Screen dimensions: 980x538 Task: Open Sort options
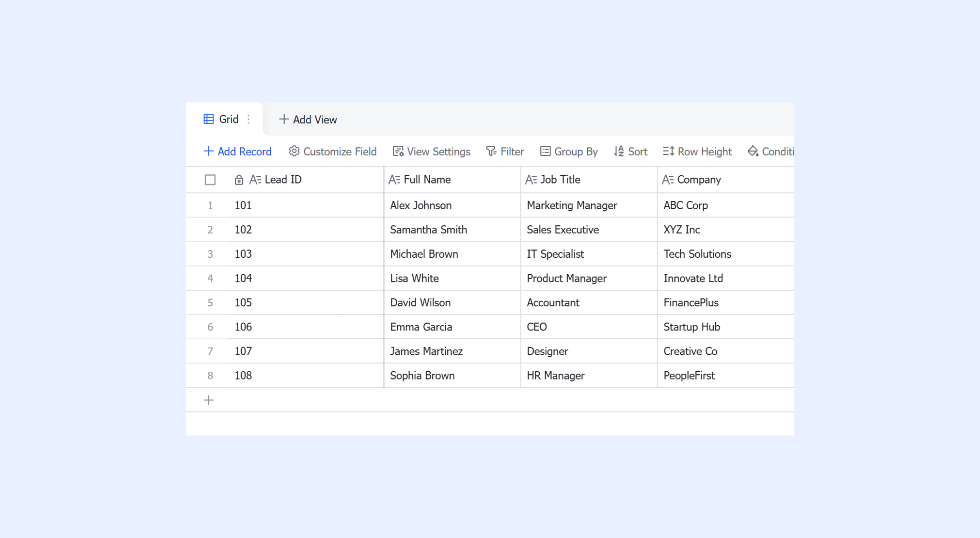(x=630, y=152)
